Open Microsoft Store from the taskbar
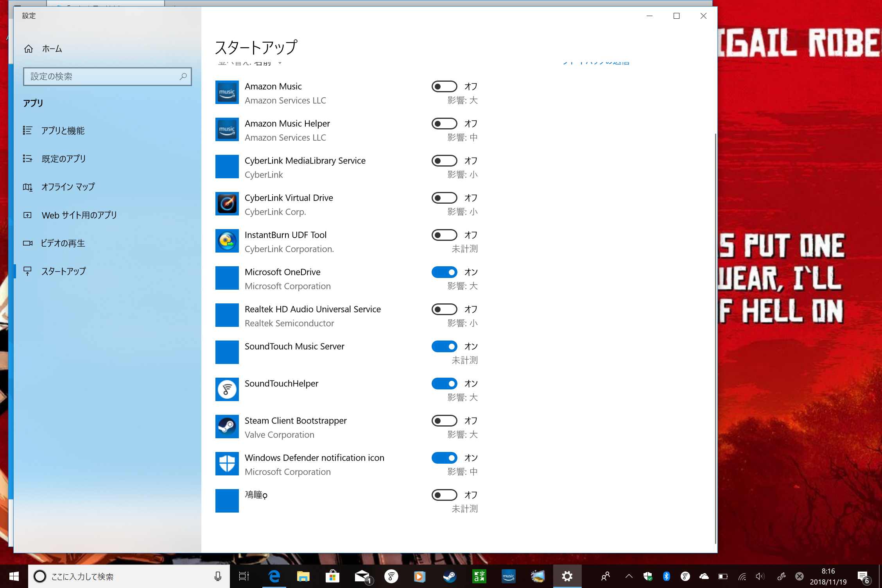The height and width of the screenshot is (588, 882). pyautogui.click(x=332, y=576)
